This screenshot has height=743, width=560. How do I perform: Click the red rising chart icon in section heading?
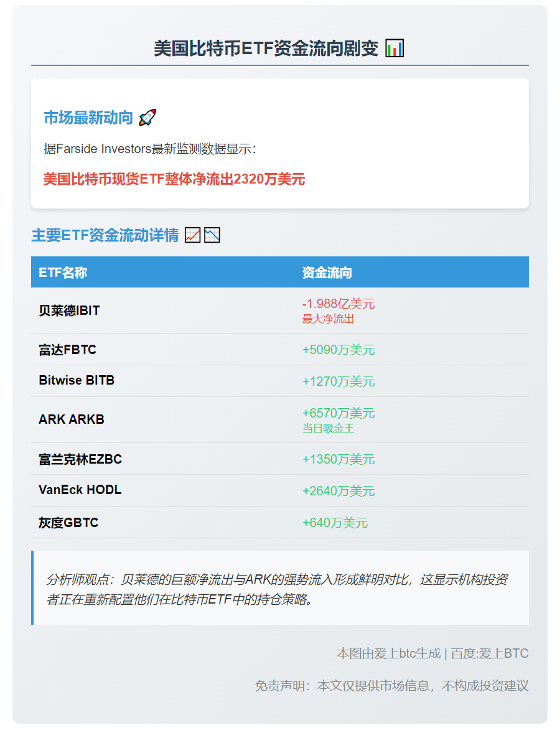click(x=193, y=235)
